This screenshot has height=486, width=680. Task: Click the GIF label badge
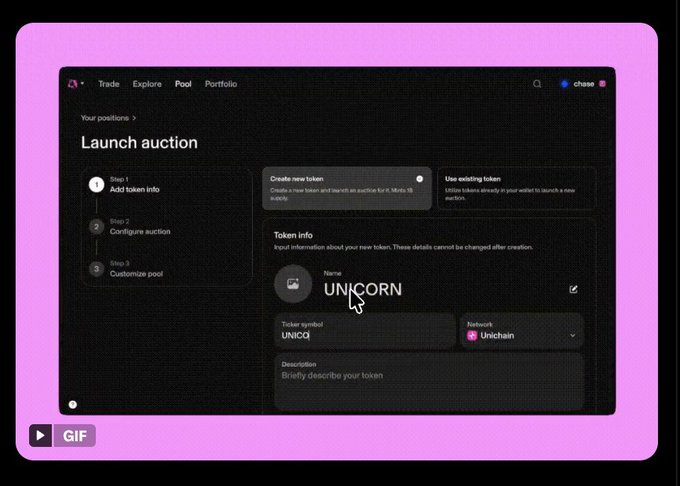coord(75,436)
